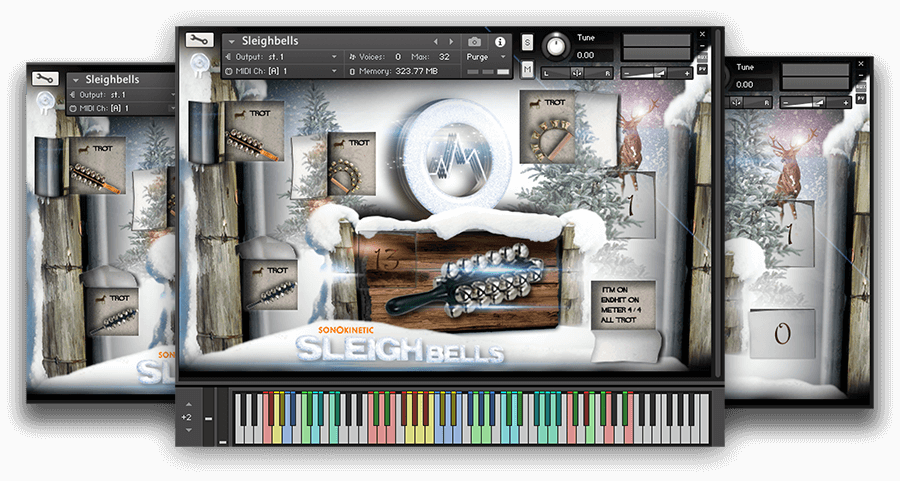Screen dimensions: 900x481
Task: Click the pan L-R slider
Action: pos(577,73)
